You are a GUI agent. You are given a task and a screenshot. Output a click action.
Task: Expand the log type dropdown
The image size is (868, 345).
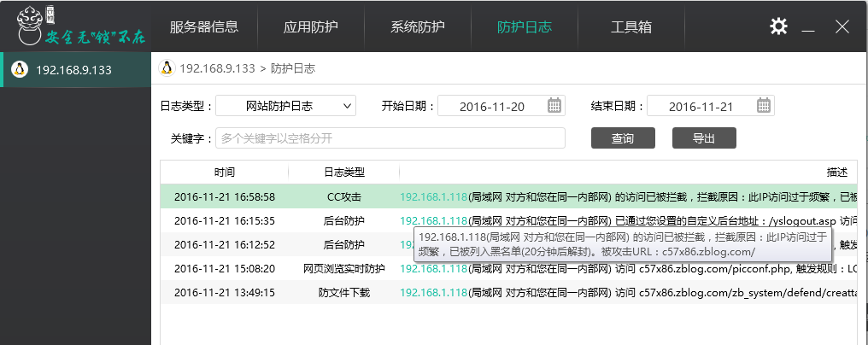[x=348, y=106]
